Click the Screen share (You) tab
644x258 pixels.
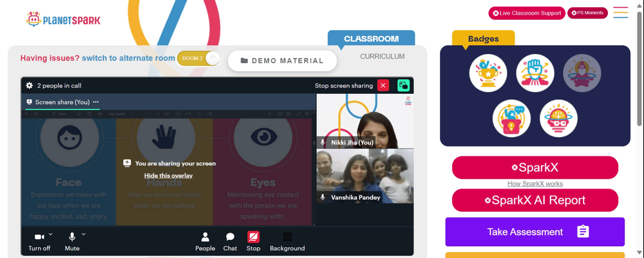(62, 102)
